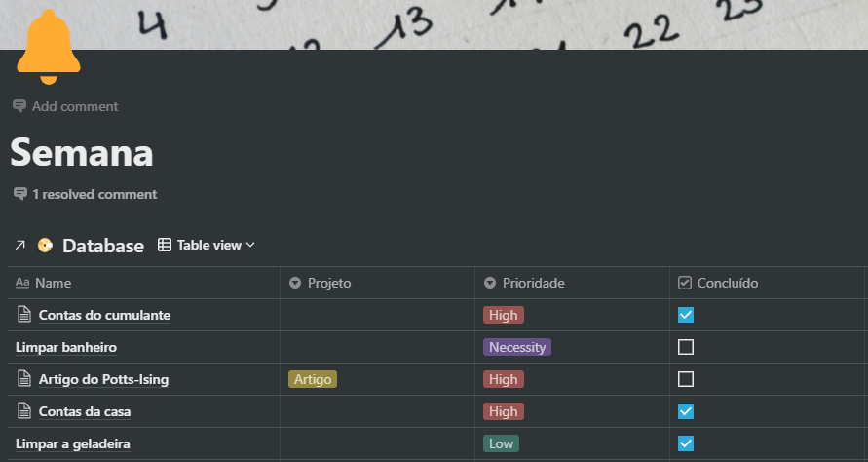Image resolution: width=868 pixels, height=462 pixels.
Task: Click the Add comment speech bubble icon
Action: coord(19,106)
